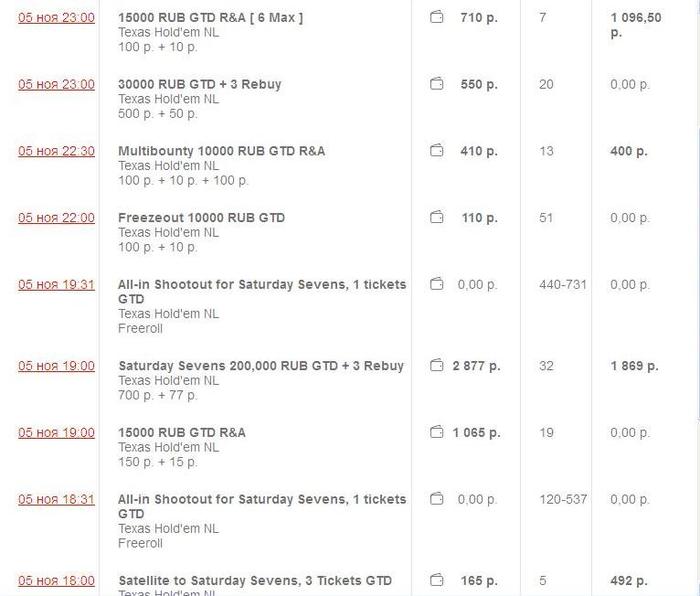This screenshot has height=596, width=700.
Task: Open the 05 ноя 19:31 date link
Action: point(56,285)
